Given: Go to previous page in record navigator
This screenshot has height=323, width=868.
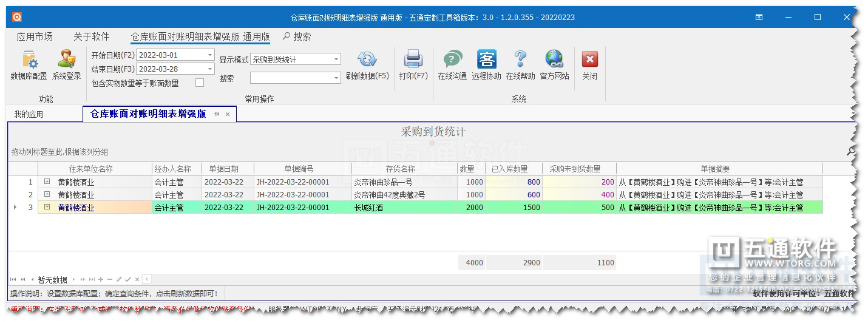Looking at the screenshot, I should (22, 279).
